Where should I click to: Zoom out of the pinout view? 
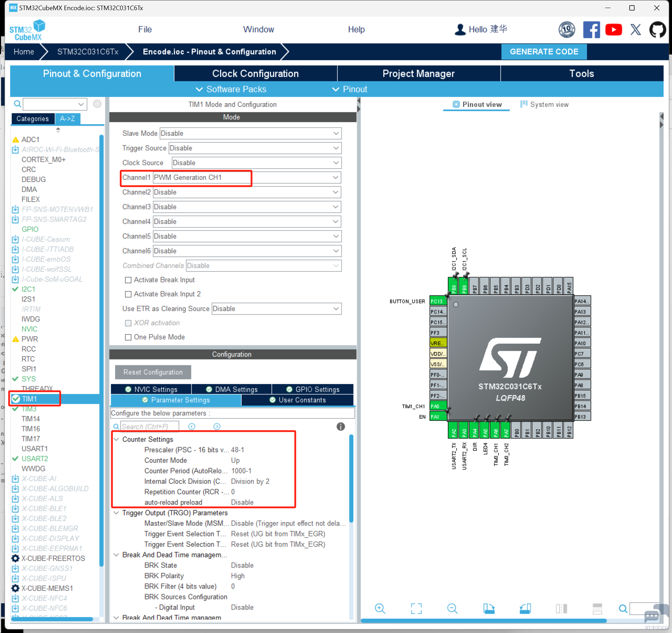pyautogui.click(x=452, y=609)
